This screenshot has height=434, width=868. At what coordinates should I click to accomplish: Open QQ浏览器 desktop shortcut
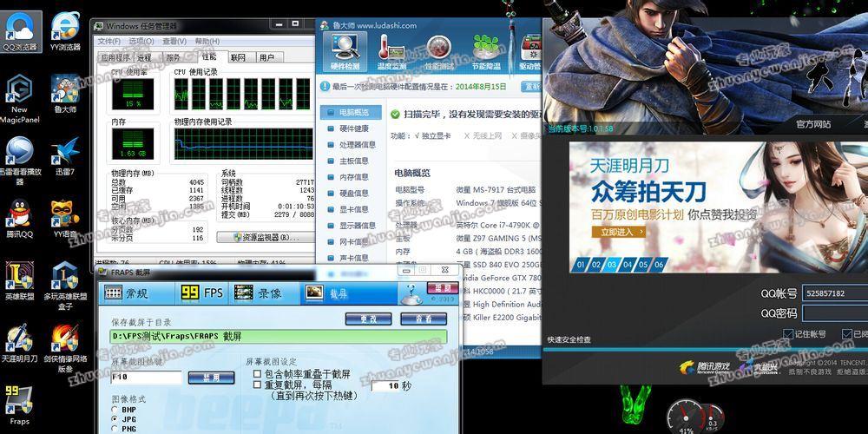click(x=21, y=31)
